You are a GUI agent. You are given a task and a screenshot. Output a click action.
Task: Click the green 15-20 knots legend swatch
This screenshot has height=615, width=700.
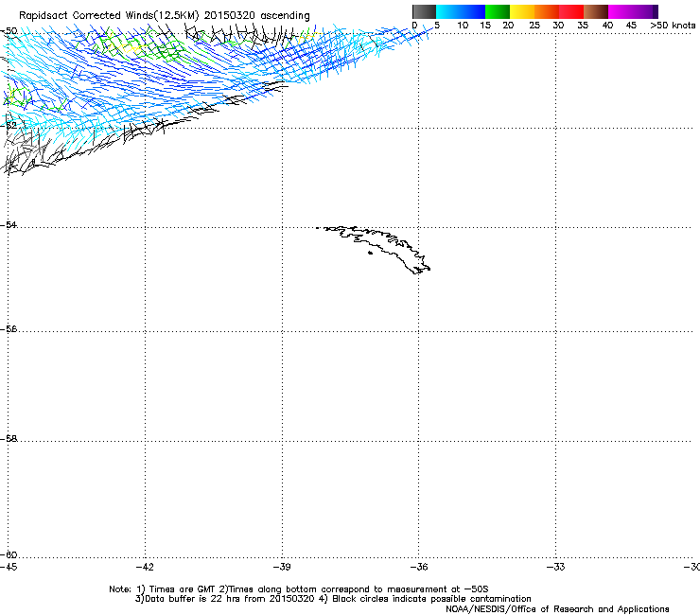498,11
